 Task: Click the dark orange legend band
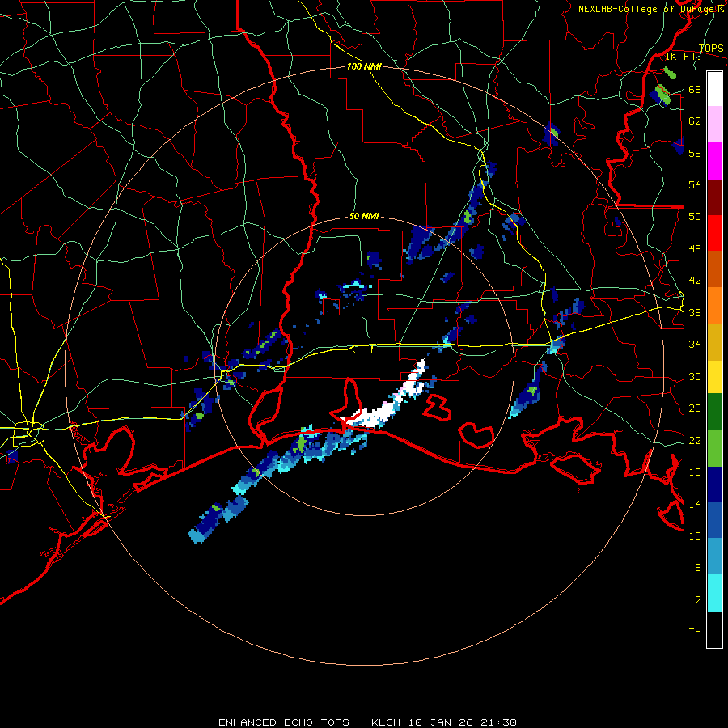[714, 269]
